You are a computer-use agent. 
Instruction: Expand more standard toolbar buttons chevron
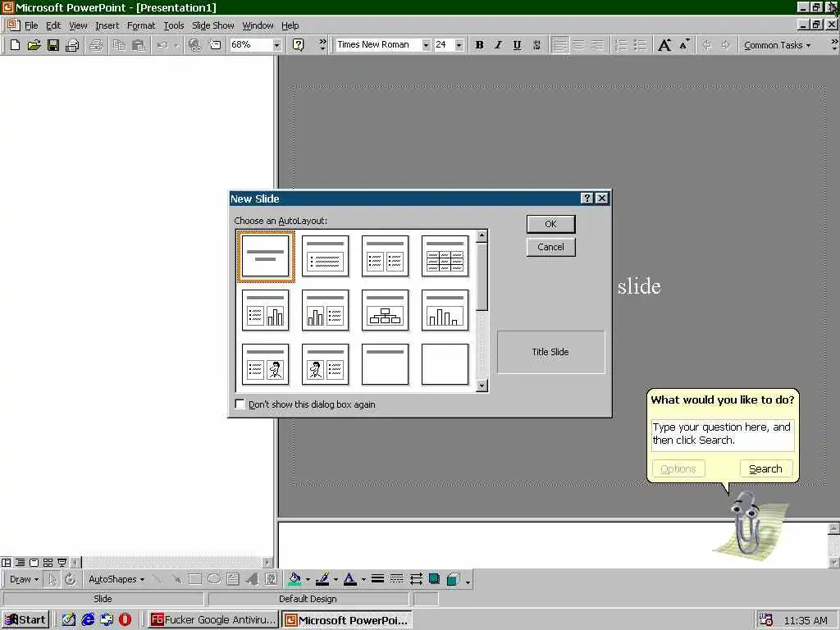[x=322, y=44]
